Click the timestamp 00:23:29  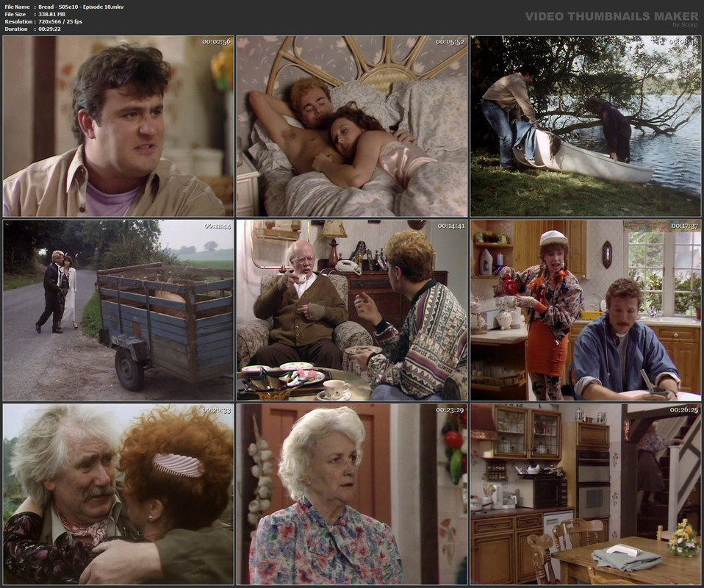tap(450, 409)
